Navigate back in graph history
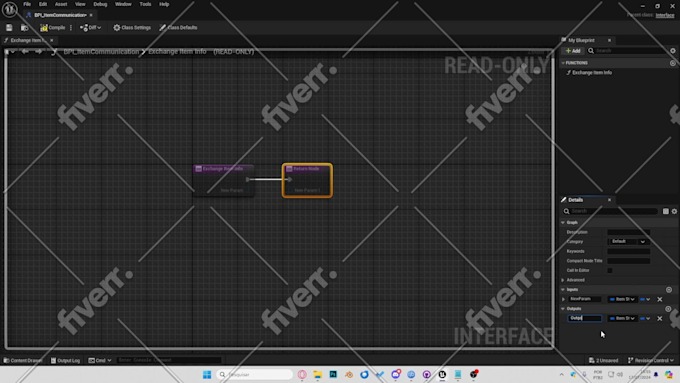 point(25,52)
